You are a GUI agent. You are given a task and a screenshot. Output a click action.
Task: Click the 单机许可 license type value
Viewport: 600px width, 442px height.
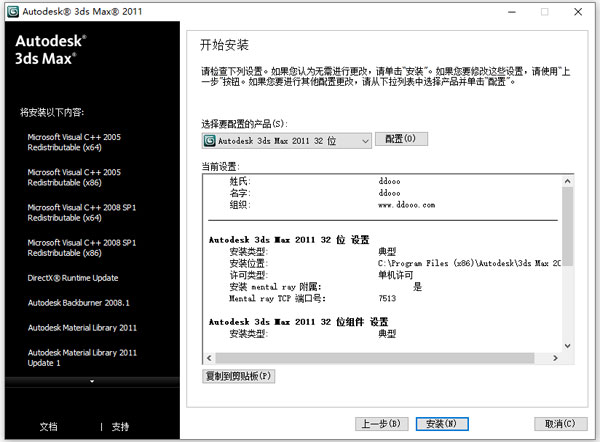395,275
